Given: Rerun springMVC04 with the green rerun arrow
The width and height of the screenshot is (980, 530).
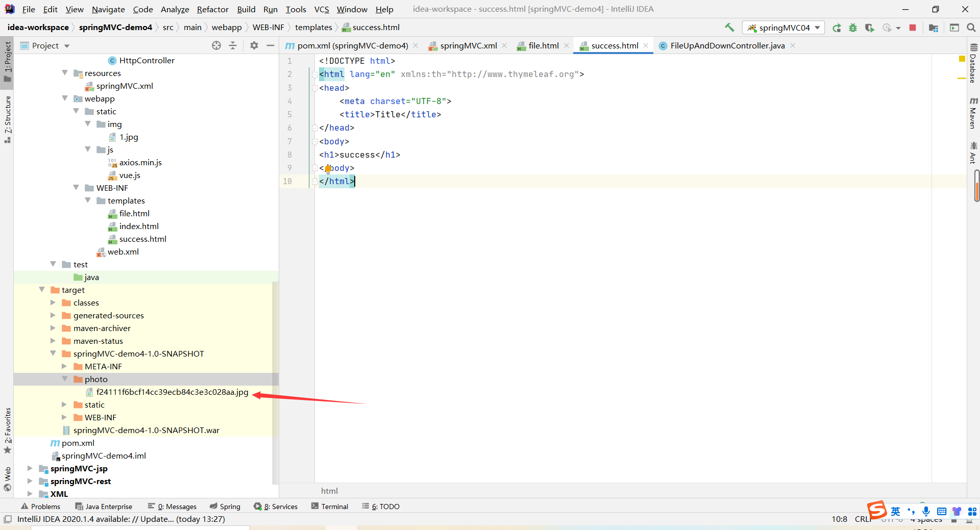Looking at the screenshot, I should tap(837, 28).
